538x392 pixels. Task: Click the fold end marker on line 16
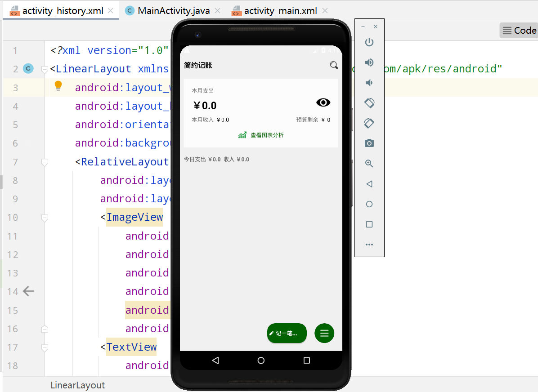(44, 329)
